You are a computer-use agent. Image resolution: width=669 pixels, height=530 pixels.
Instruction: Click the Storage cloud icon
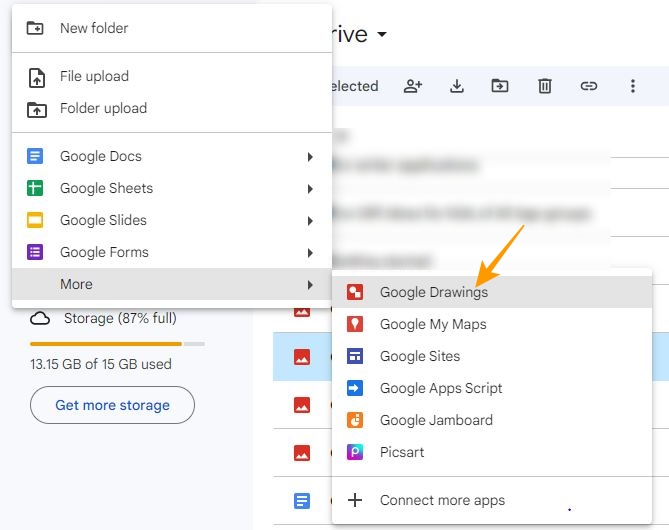point(40,318)
